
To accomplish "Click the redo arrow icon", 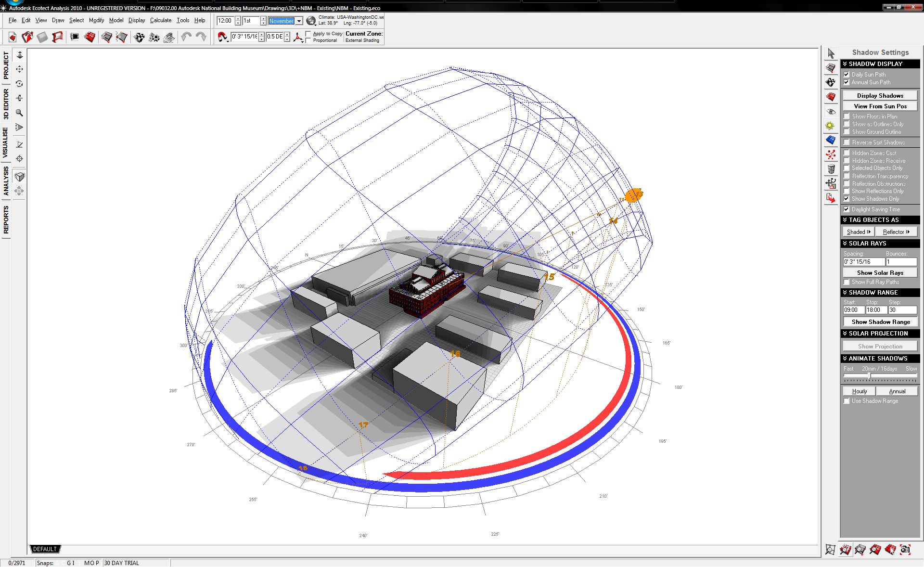I will (x=201, y=37).
